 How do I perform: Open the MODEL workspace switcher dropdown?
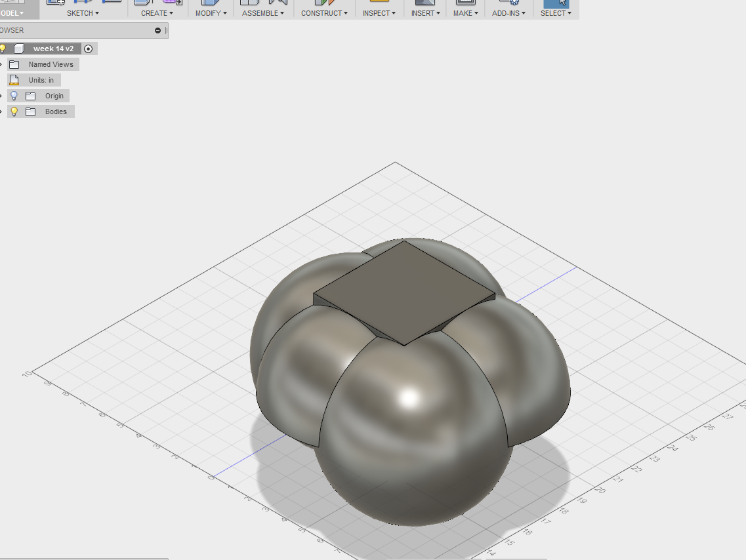12,13
